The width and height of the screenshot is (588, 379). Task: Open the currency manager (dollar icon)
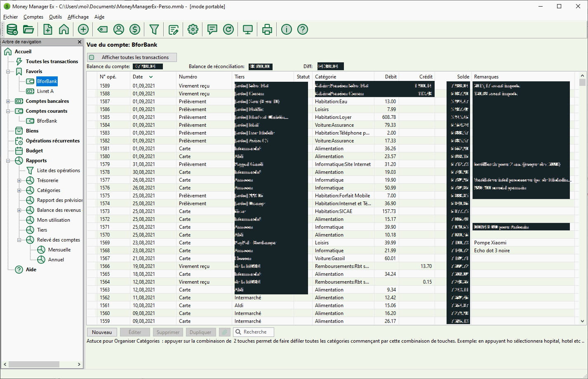click(135, 29)
